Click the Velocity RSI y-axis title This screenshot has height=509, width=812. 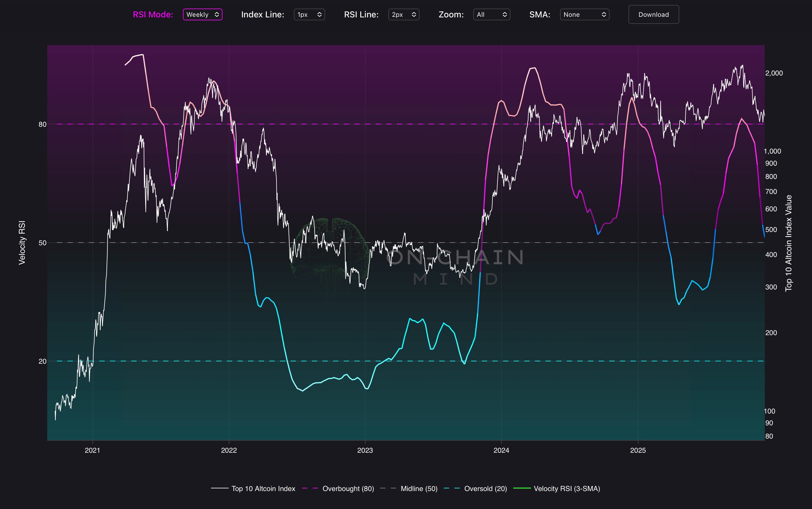[22, 243]
